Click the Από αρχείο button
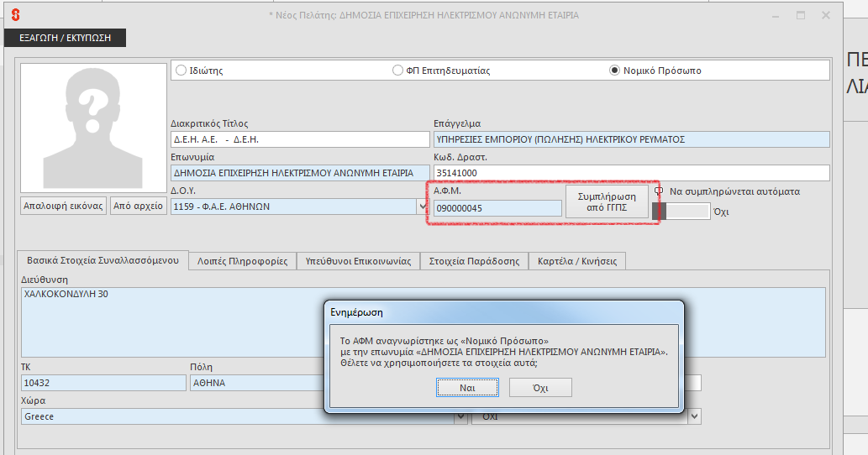The image size is (868, 455). [139, 206]
